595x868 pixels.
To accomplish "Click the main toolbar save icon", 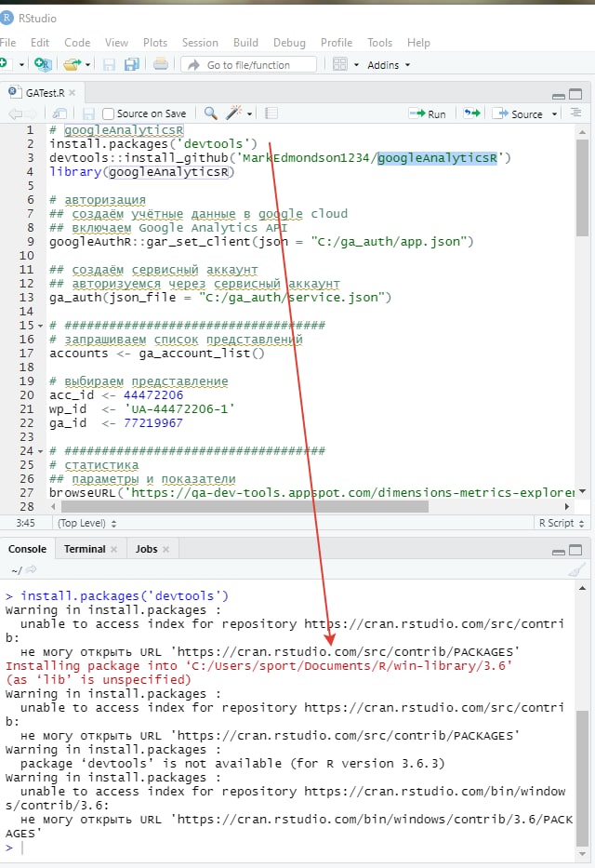I will point(109,65).
